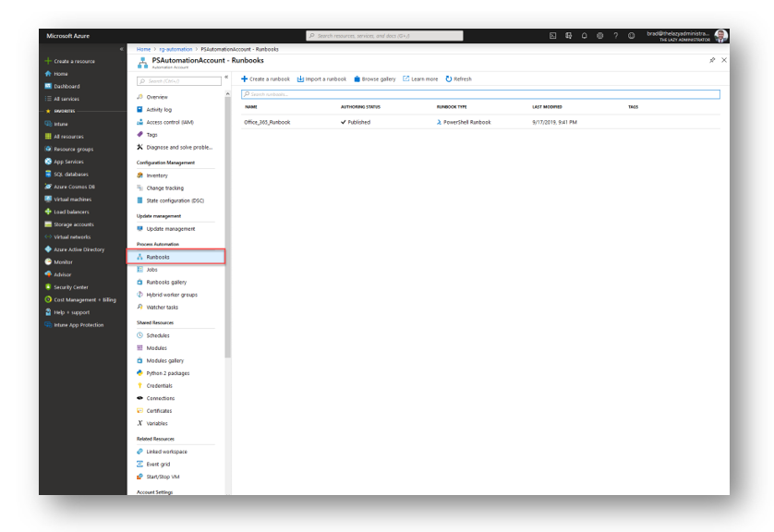
Task: Refresh the runbooks list
Action: pos(458,79)
